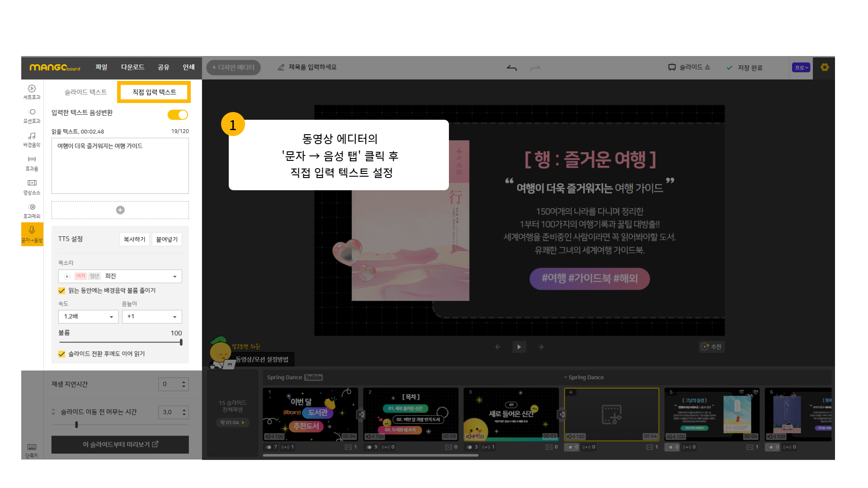This screenshot has width=868, height=488.
Task: Go to next slide arrow
Action: click(x=541, y=347)
